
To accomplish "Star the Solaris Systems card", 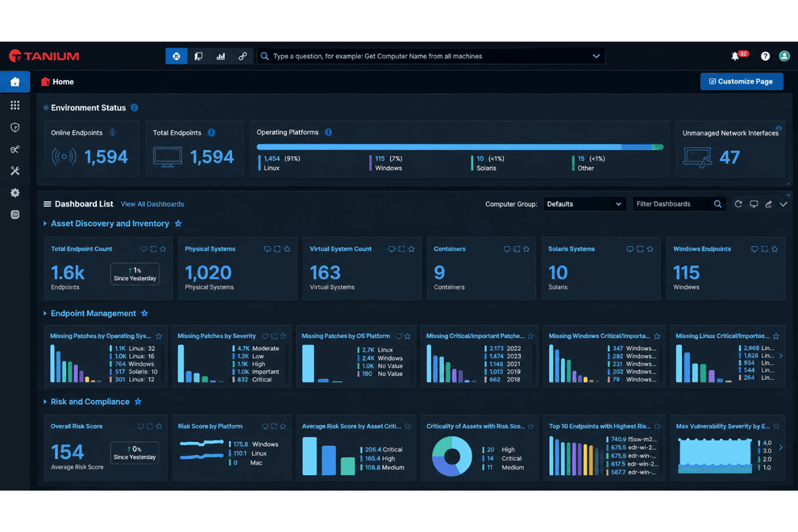I will tap(650, 249).
